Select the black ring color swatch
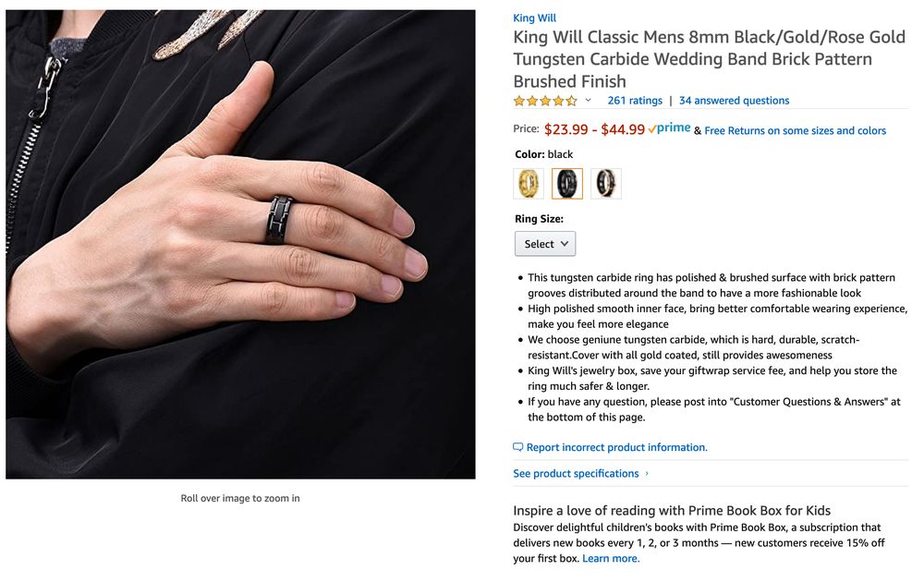This screenshot has height=582, width=924. tap(567, 183)
